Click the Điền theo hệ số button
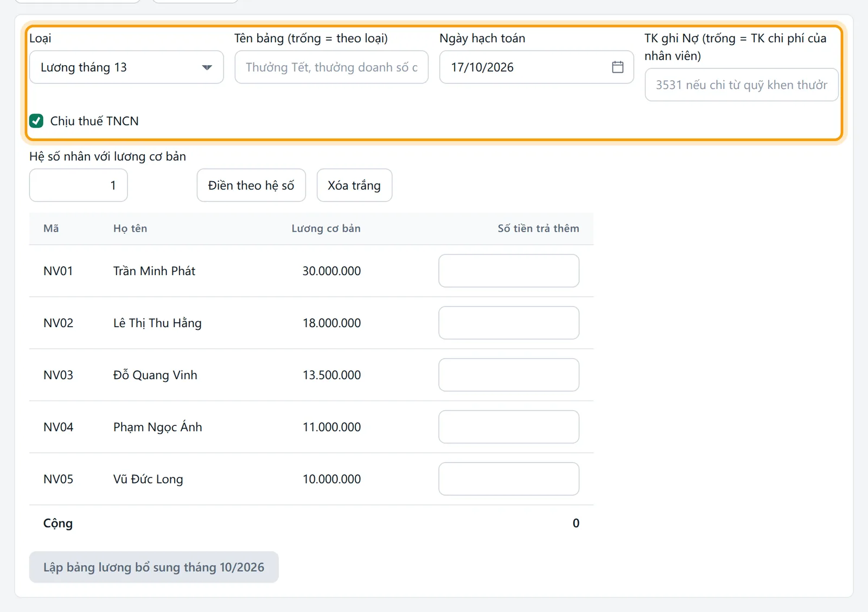 [x=251, y=186]
